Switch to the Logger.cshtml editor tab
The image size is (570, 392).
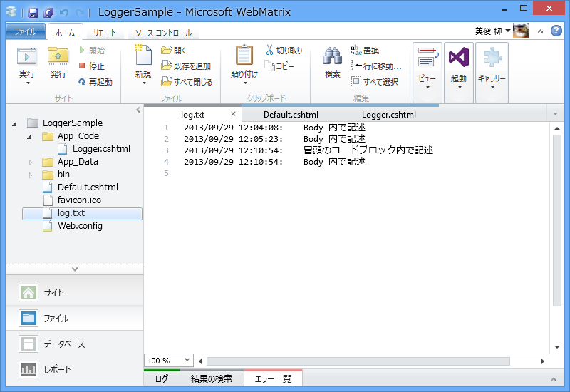[x=389, y=115]
